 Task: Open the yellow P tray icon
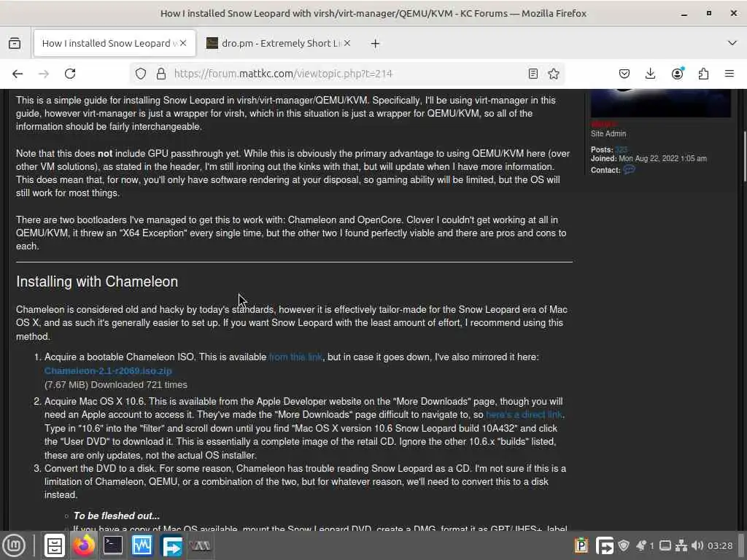point(581,545)
